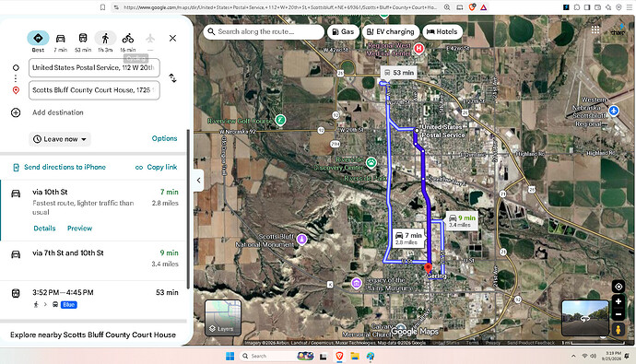Image resolution: width=636 pixels, height=364 pixels.
Task: Select the Transit travel mode icon
Action: click(83, 38)
